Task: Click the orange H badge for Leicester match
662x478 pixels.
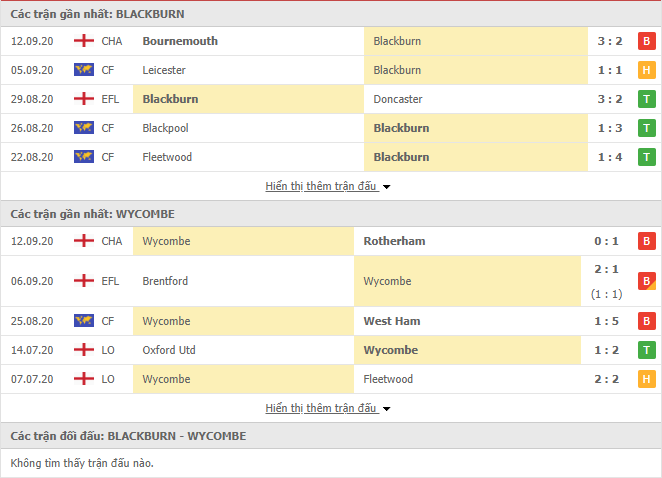Action: 646,70
